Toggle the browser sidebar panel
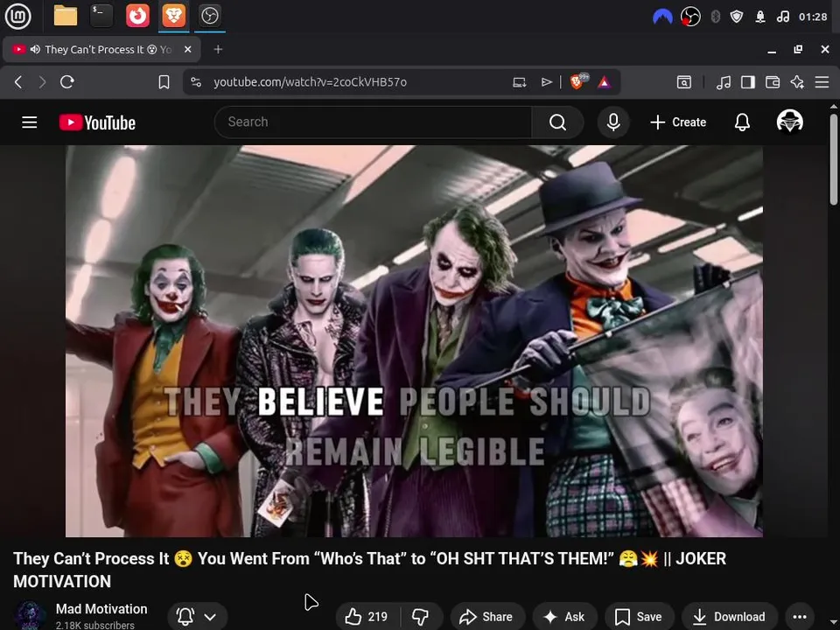 point(748,82)
